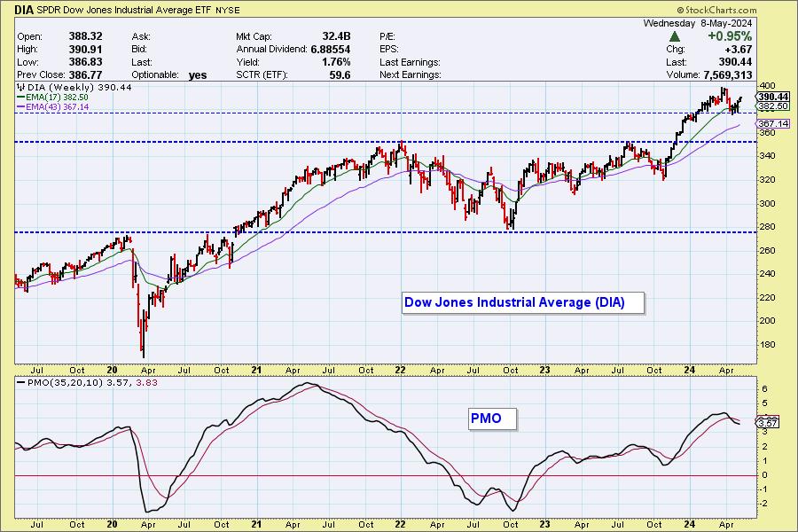This screenshot has width=798, height=532.
Task: Click the NYSE exchange label
Action: (x=228, y=10)
